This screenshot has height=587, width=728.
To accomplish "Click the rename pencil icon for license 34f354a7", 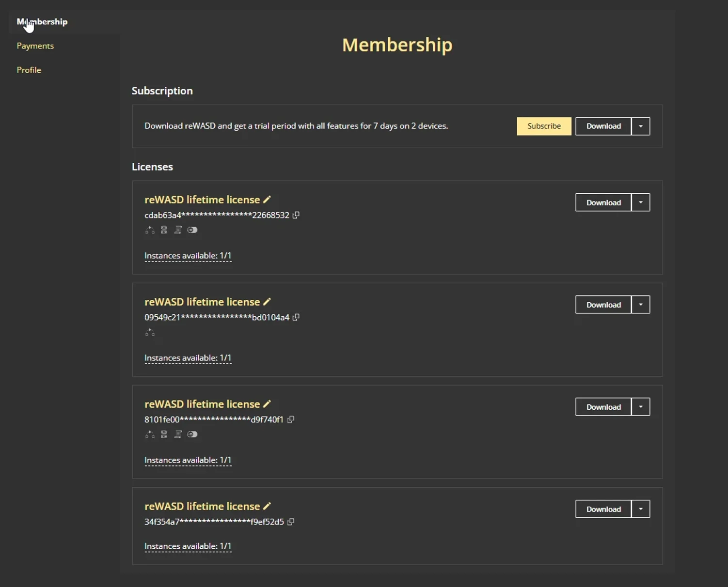I will click(267, 506).
